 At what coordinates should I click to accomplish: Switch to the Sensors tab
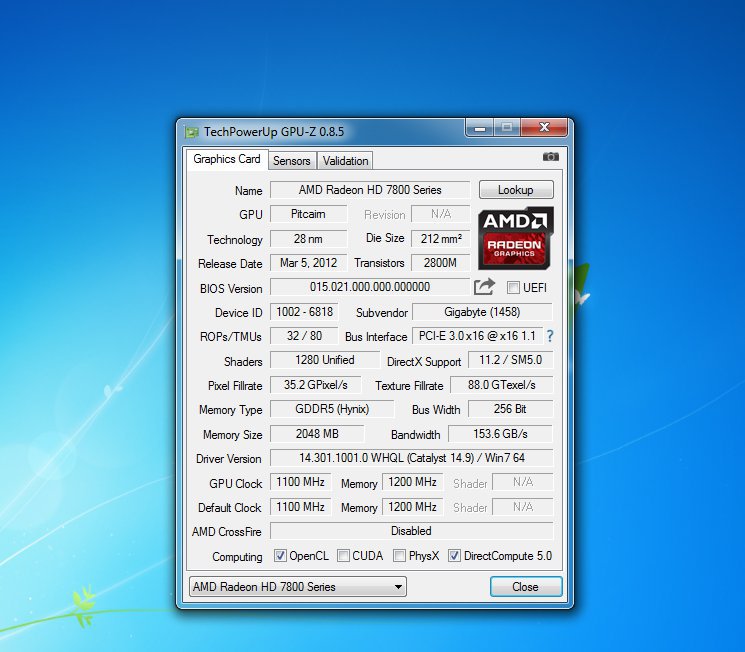pyautogui.click(x=292, y=161)
